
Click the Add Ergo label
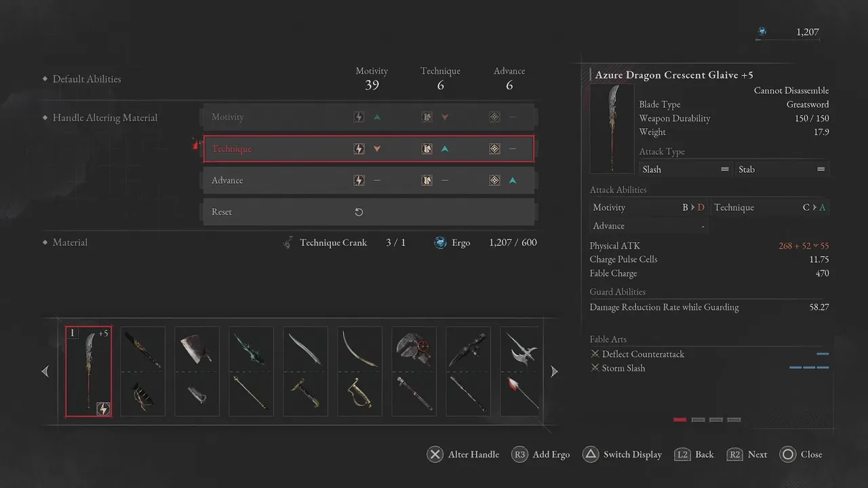coord(551,455)
